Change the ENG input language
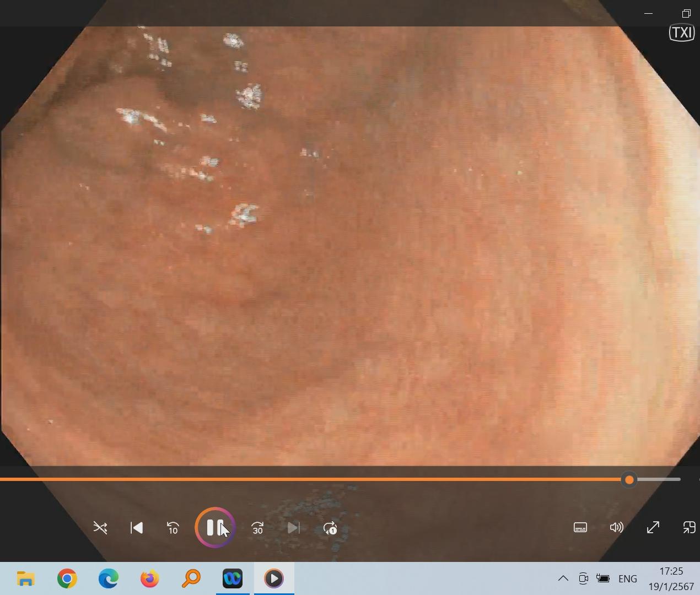 [x=628, y=578]
